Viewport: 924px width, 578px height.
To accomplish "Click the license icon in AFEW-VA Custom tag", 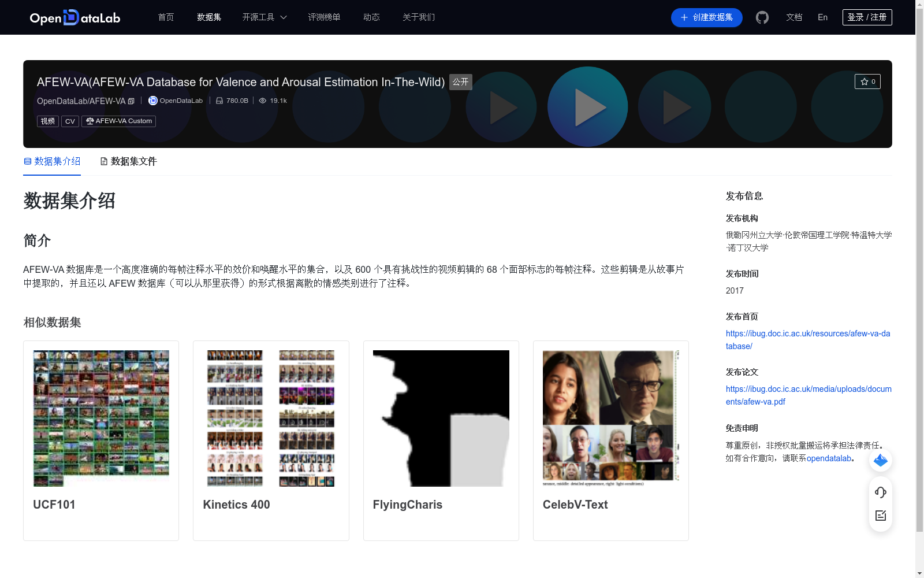I will [90, 121].
